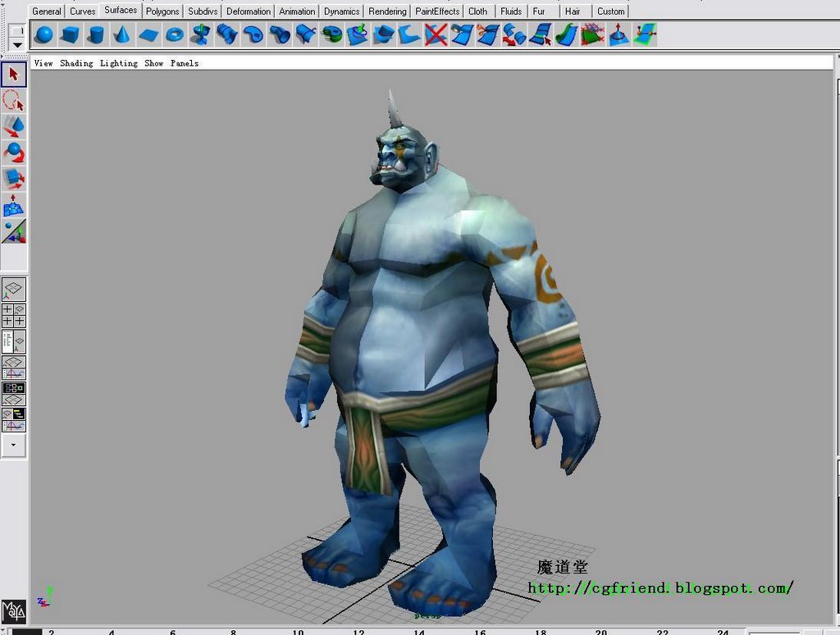Click the green Boundary surface shelf icon
Image resolution: width=840 pixels, height=635 pixels.
coord(331,34)
